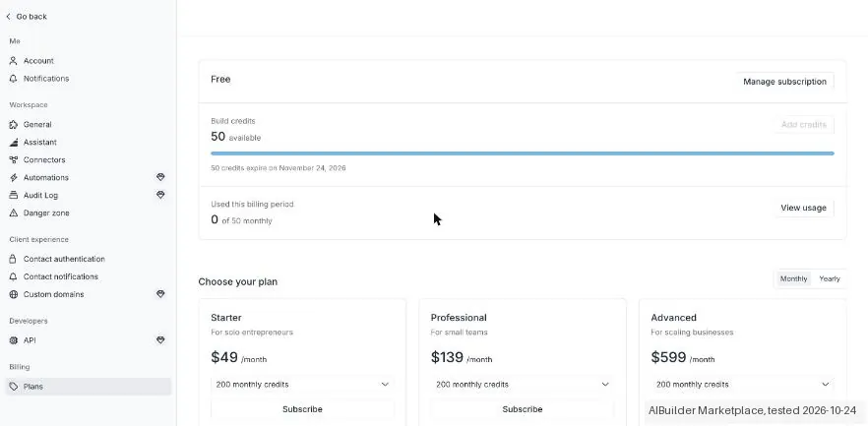This screenshot has width=868, height=426.
Task: Click the premium diamond badge beside Audit Log
Action: point(160,195)
